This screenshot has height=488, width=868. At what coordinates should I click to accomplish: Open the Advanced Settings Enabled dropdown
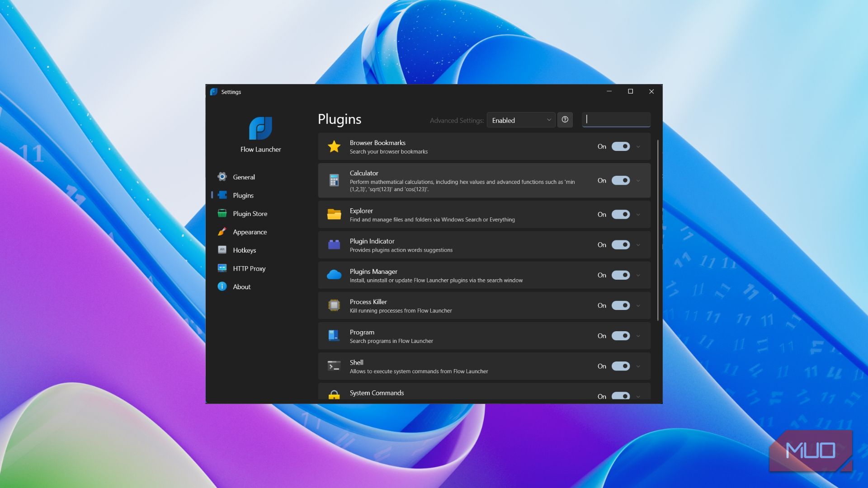(x=521, y=120)
